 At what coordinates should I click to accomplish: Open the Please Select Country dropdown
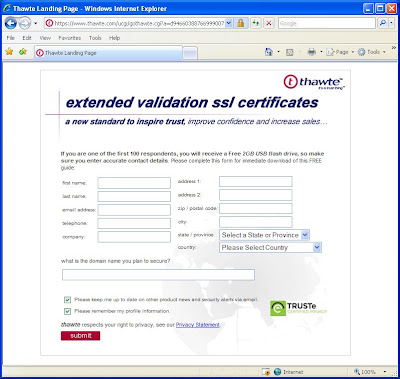tap(270, 247)
